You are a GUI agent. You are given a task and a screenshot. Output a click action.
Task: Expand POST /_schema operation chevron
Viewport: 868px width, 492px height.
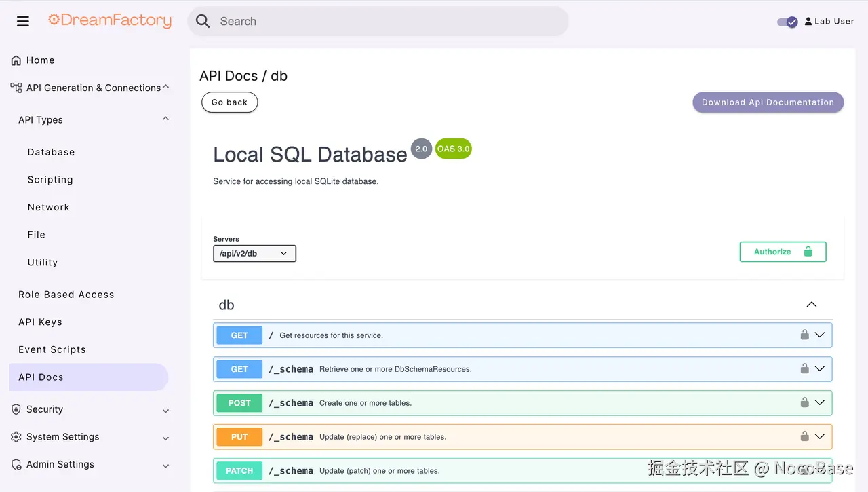point(820,402)
